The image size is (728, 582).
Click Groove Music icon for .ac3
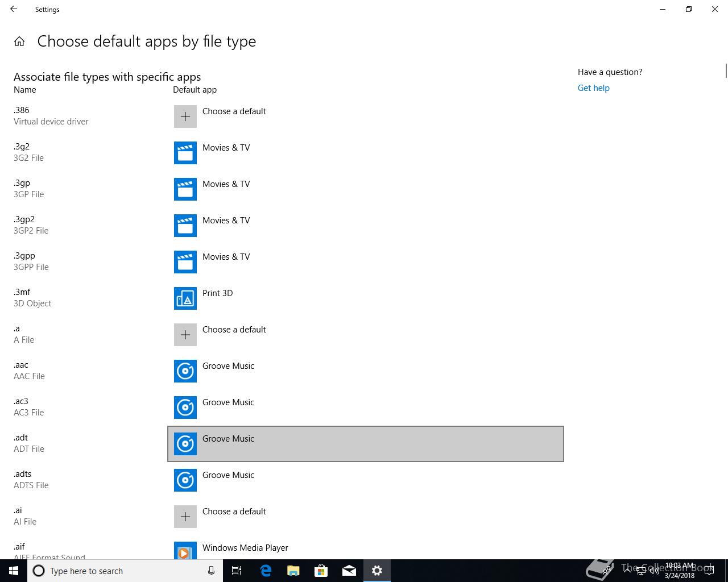pyautogui.click(x=185, y=408)
